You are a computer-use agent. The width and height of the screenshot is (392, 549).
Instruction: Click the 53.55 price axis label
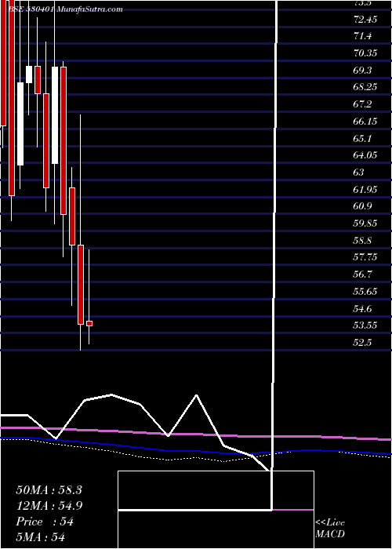[365, 326]
